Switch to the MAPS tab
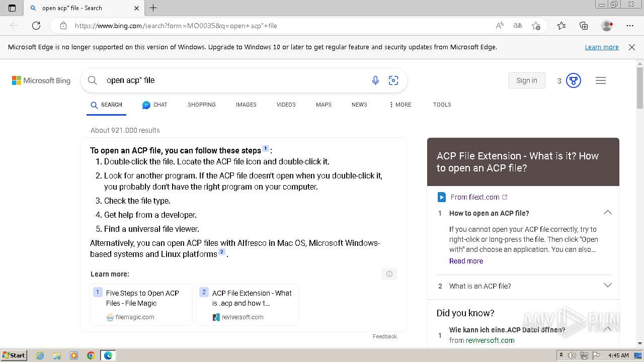The height and width of the screenshot is (362, 644). [x=324, y=105]
